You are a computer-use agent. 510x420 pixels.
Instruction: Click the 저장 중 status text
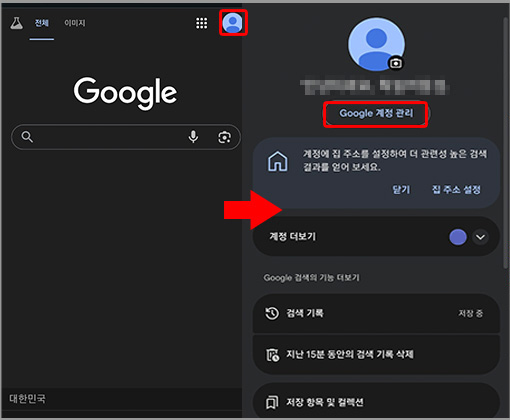coord(470,313)
